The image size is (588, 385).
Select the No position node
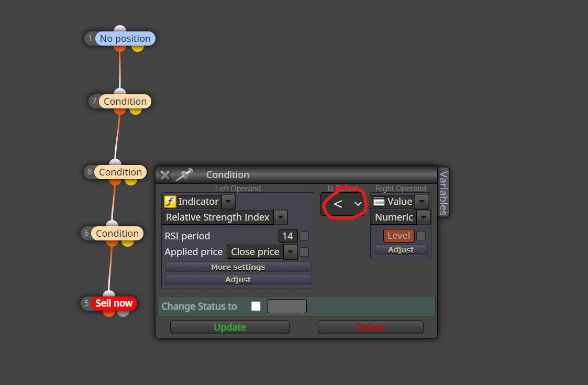coord(125,39)
